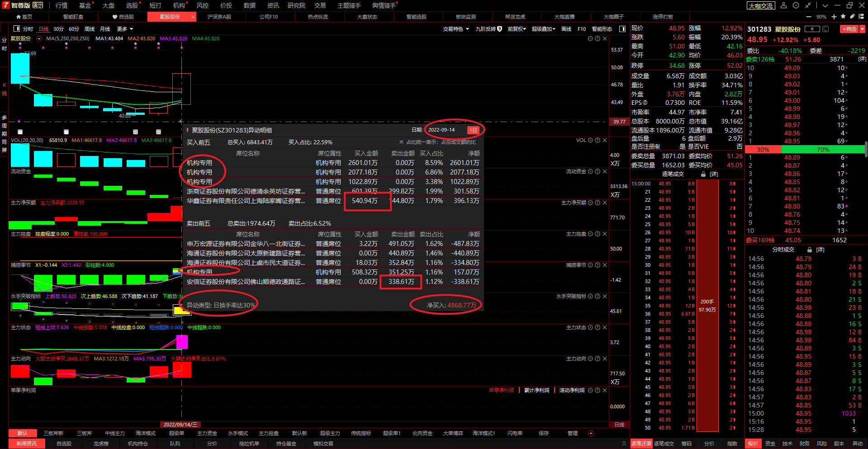Select the 30分 period
The height and width of the screenshot is (449, 868).
(x=58, y=29)
